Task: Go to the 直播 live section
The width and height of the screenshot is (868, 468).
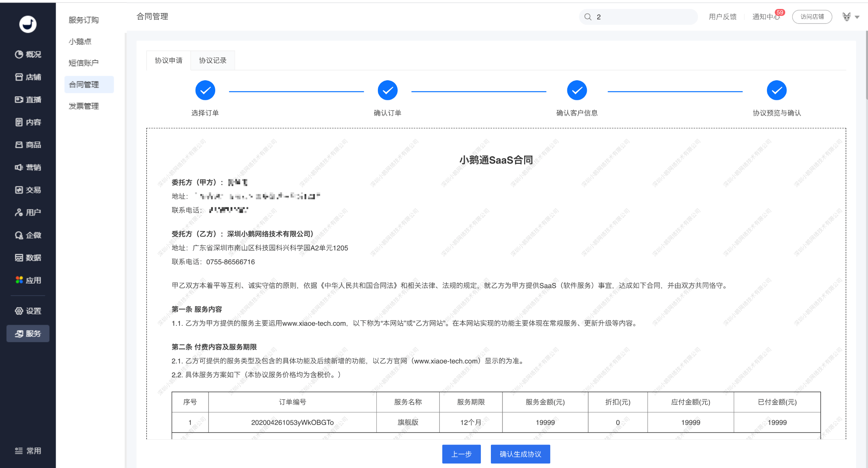Action: pyautogui.click(x=28, y=100)
